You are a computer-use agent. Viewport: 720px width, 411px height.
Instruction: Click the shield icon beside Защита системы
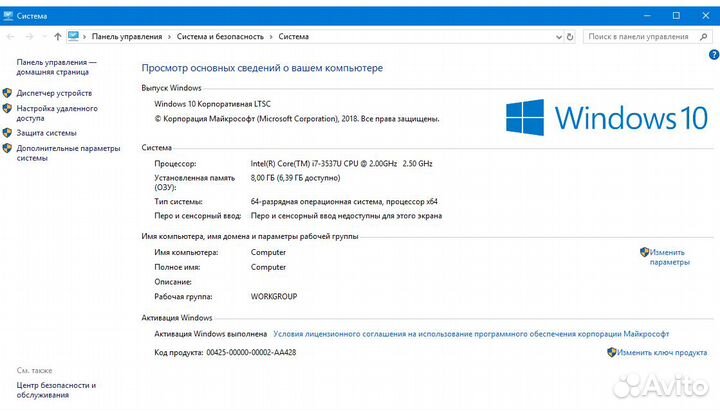click(7, 133)
